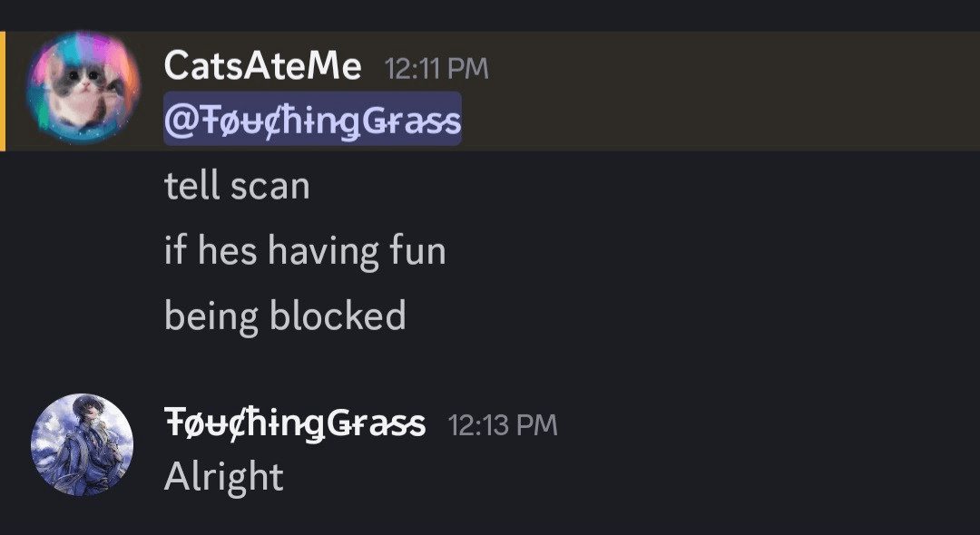Image resolution: width=980 pixels, height=535 pixels.
Task: Click the 12:13 PM timestamp
Action: coord(503,425)
